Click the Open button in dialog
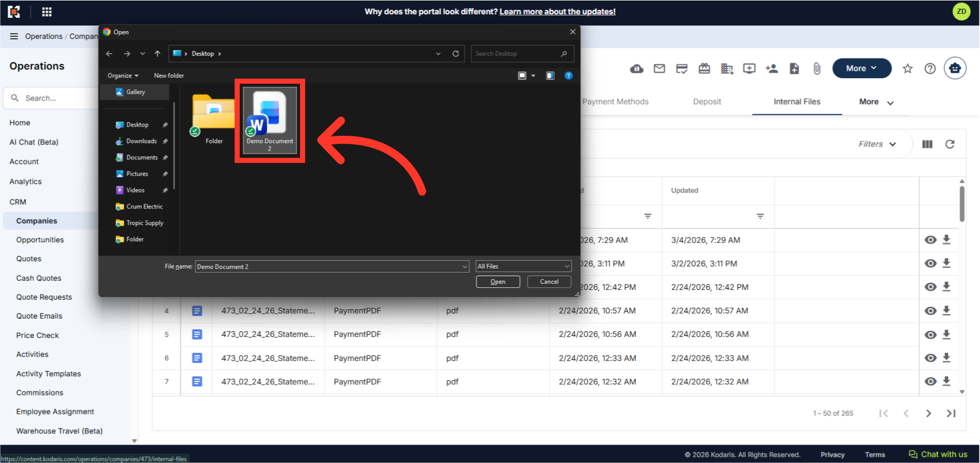Viewport: 980px width, 463px height. point(498,282)
